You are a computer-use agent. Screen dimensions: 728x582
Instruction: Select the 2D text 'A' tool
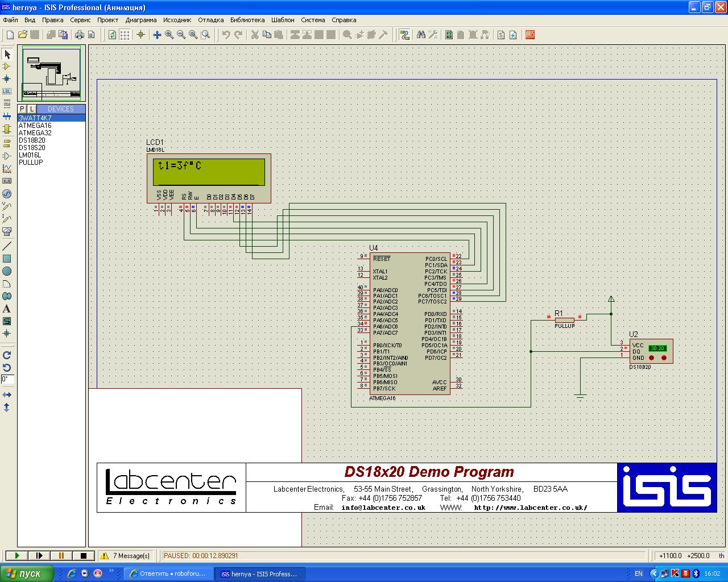(x=7, y=309)
